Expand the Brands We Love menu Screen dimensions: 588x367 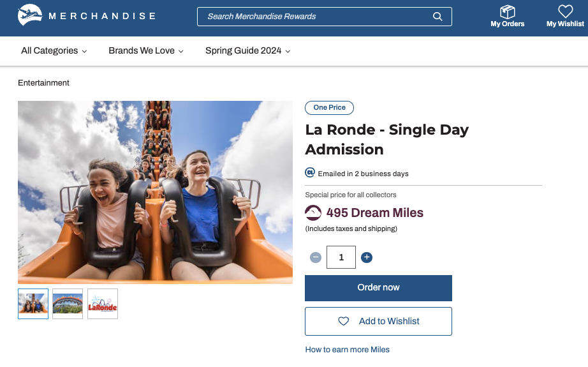[146, 50]
